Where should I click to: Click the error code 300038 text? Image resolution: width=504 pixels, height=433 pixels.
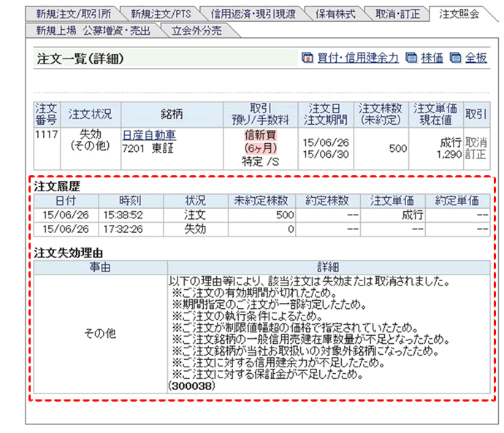191,385
